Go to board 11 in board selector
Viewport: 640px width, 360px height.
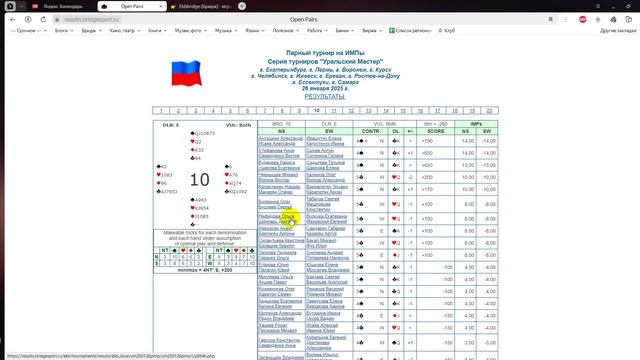[334, 111]
